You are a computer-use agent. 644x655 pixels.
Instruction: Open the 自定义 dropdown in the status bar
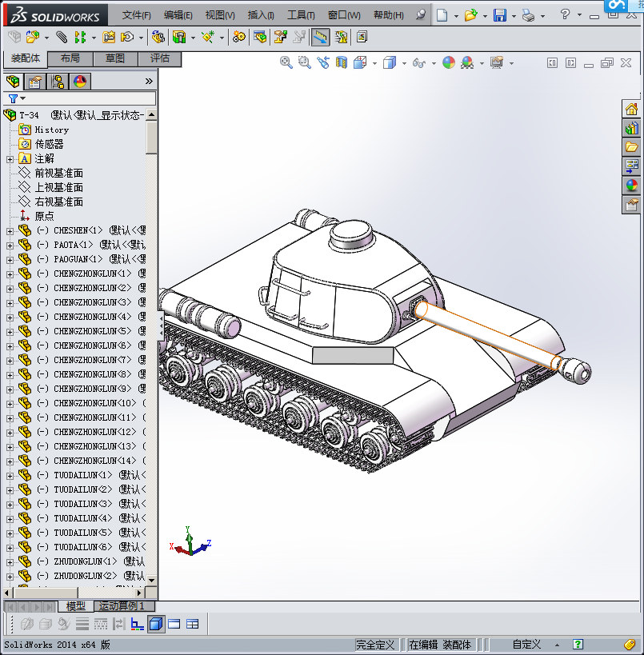point(555,645)
